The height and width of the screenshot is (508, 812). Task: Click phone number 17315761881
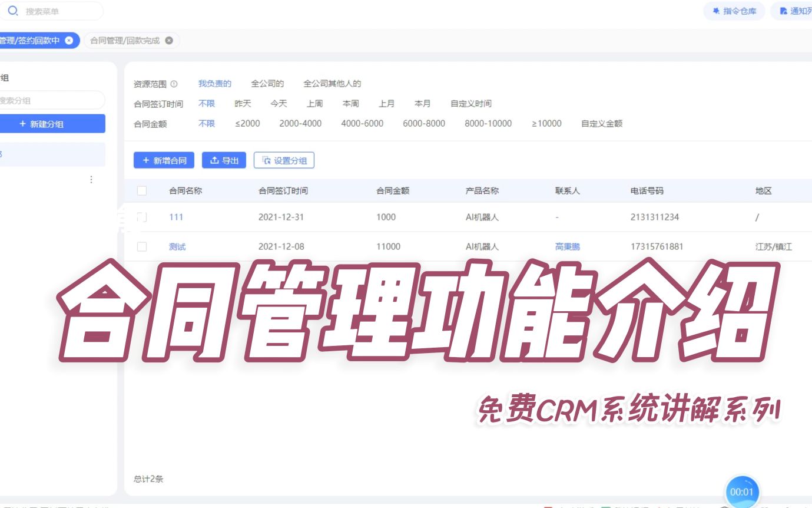coord(657,247)
